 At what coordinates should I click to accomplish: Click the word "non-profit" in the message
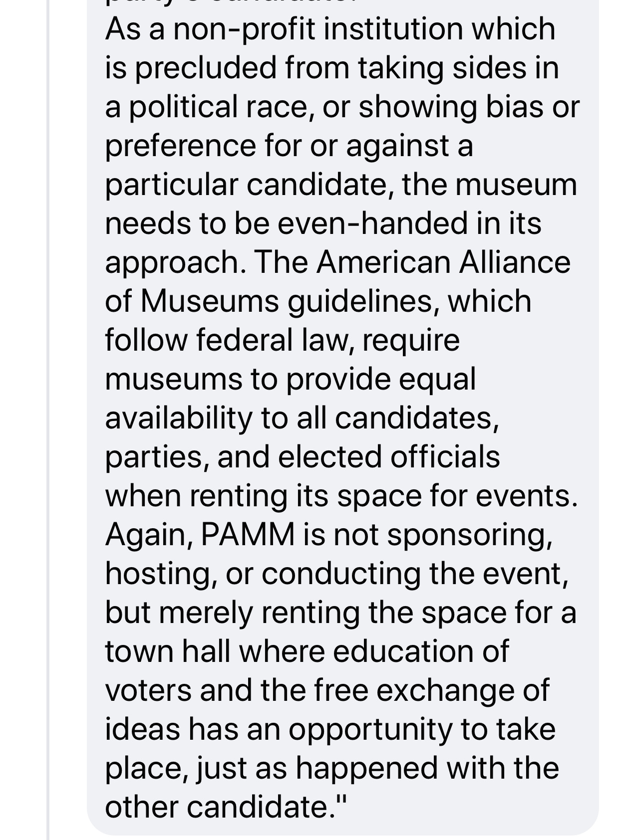244,29
